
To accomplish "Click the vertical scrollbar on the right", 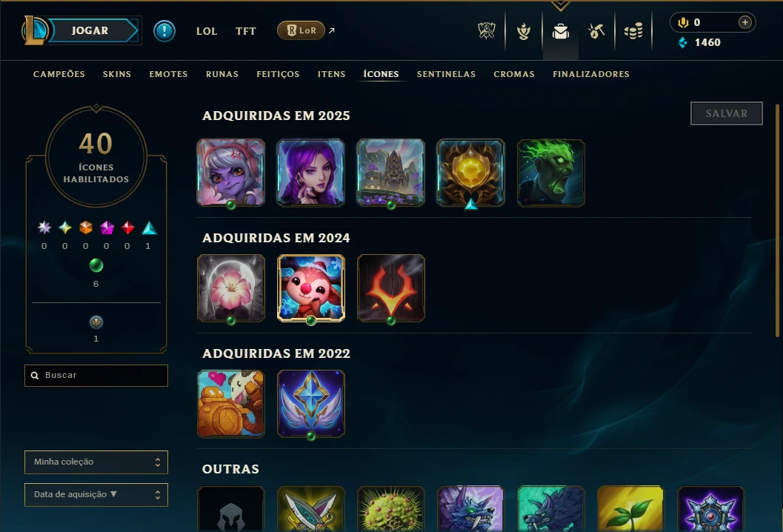I will pos(777,220).
